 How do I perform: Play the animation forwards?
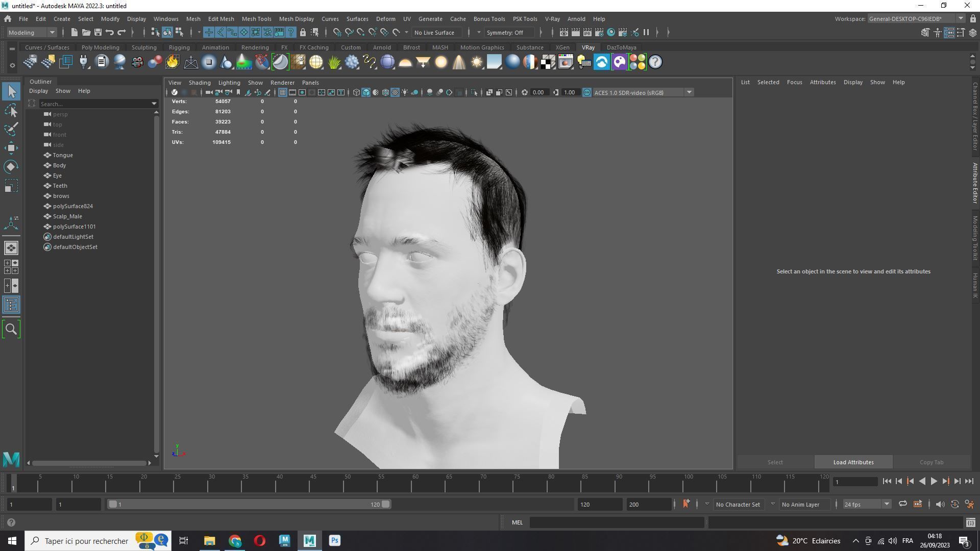click(934, 481)
